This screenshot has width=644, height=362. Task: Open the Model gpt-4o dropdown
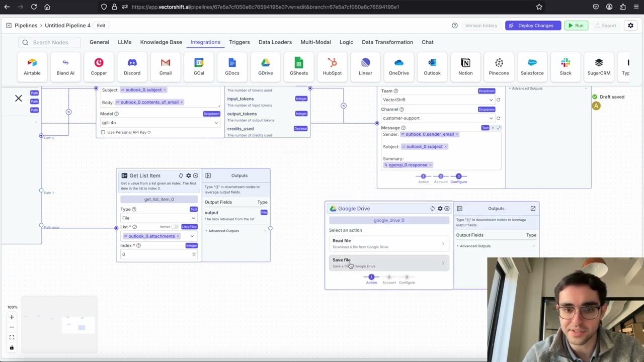click(x=160, y=123)
